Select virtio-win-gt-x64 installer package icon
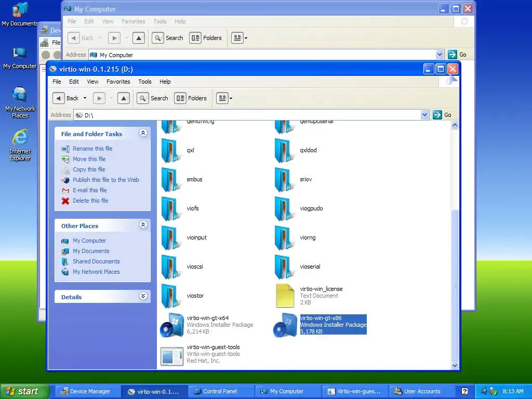This screenshot has width=532, height=399. [172, 325]
